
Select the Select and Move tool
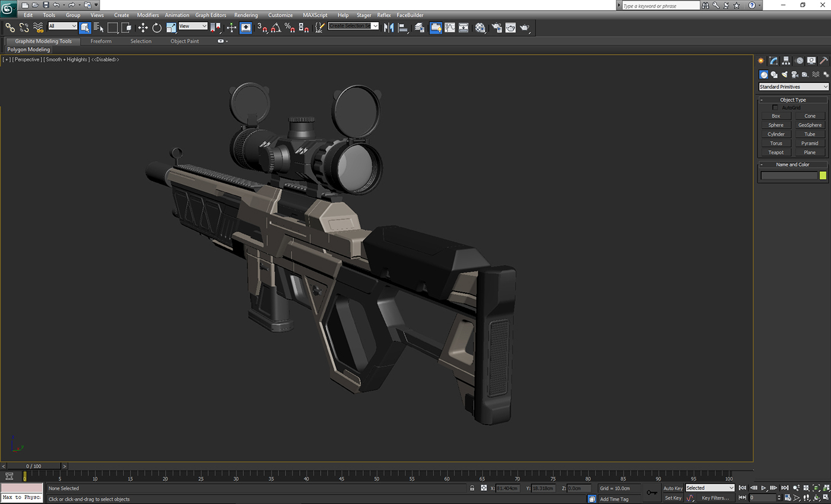click(x=142, y=27)
